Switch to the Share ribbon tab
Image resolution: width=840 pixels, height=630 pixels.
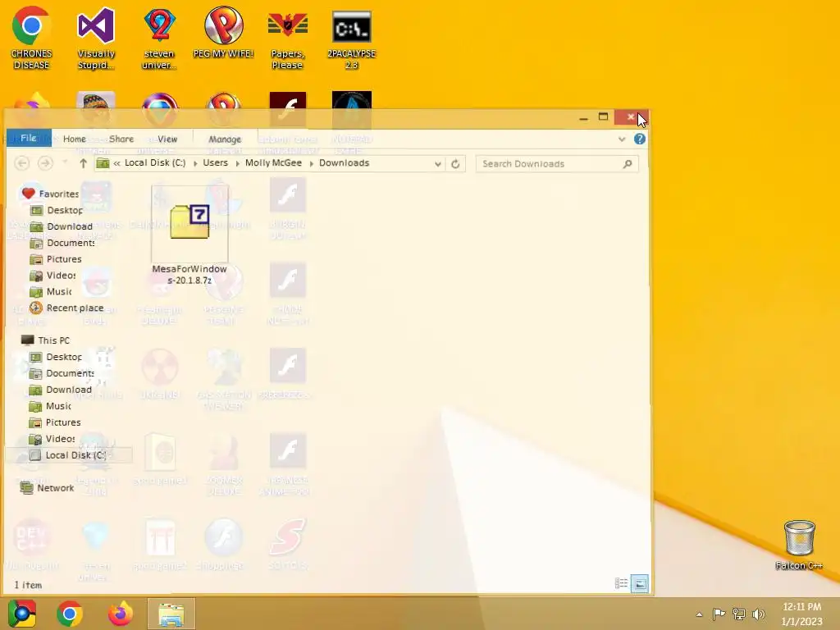[121, 139]
